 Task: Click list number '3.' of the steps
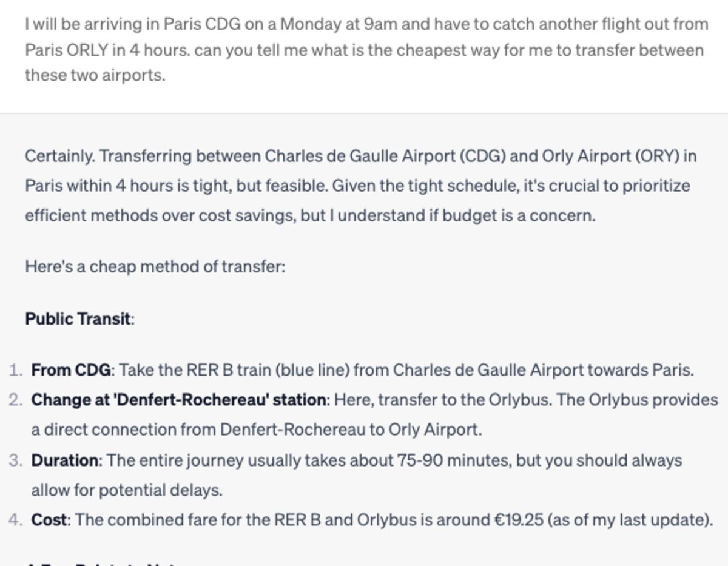[16, 460]
